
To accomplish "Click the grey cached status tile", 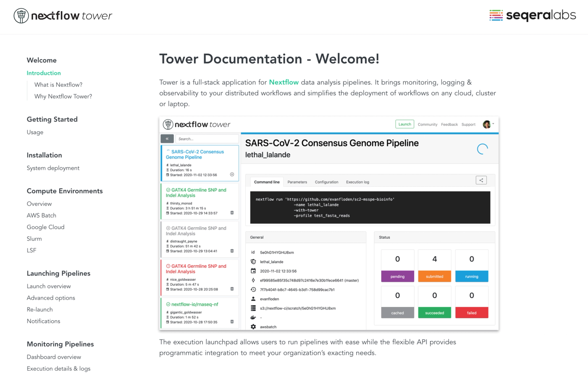I will 397,302.
